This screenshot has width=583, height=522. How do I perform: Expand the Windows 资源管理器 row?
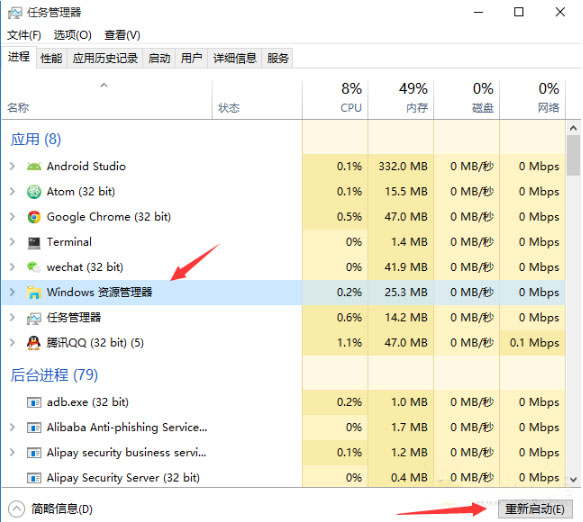coord(12,292)
